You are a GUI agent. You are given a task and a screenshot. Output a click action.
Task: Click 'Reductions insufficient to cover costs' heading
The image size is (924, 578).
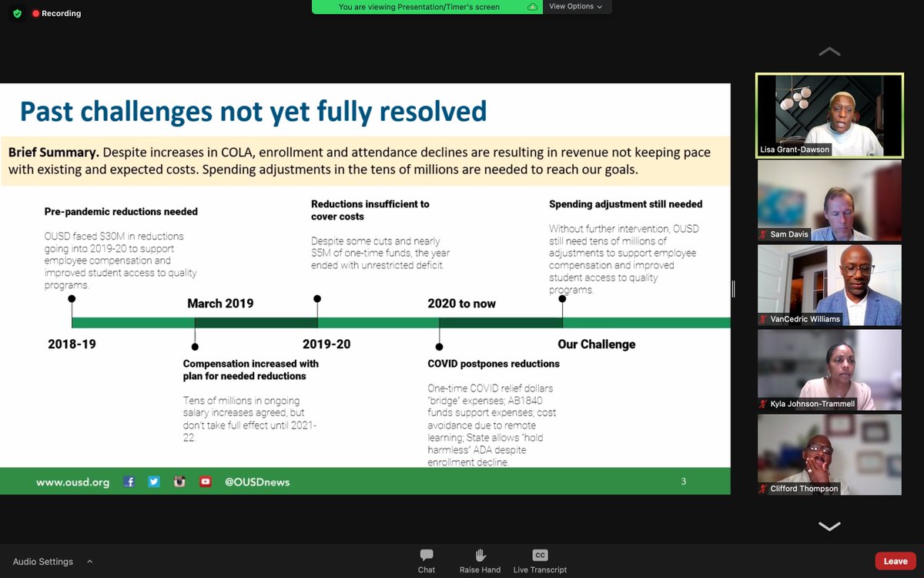point(370,210)
